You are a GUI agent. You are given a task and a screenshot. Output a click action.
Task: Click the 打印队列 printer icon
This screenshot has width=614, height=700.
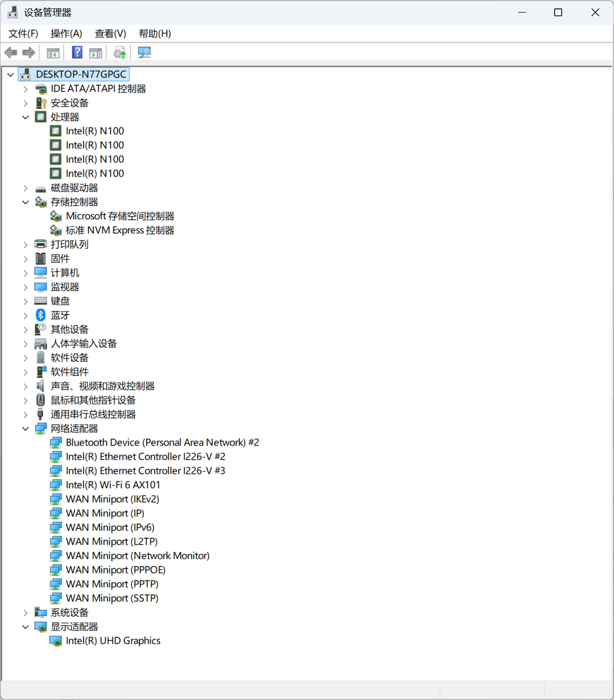40,244
